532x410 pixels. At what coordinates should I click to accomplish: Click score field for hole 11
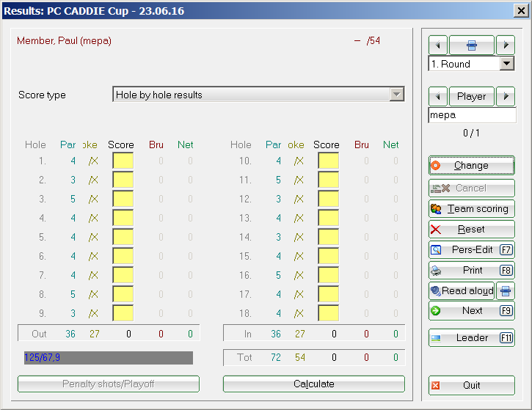[x=329, y=180]
